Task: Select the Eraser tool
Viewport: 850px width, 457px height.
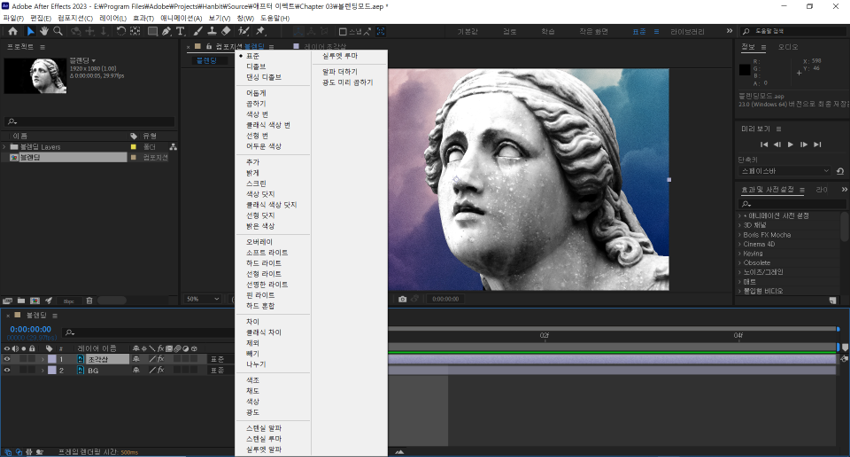Action: coord(226,31)
